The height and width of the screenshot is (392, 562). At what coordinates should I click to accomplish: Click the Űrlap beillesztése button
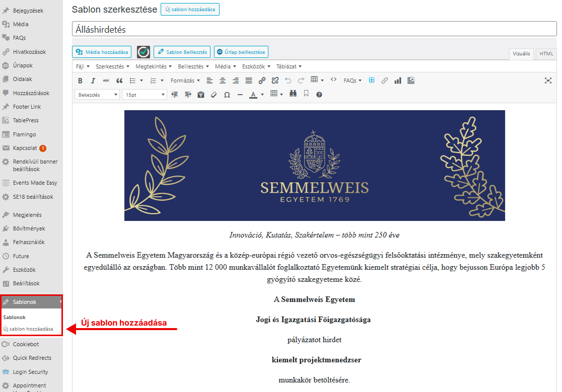coord(241,52)
